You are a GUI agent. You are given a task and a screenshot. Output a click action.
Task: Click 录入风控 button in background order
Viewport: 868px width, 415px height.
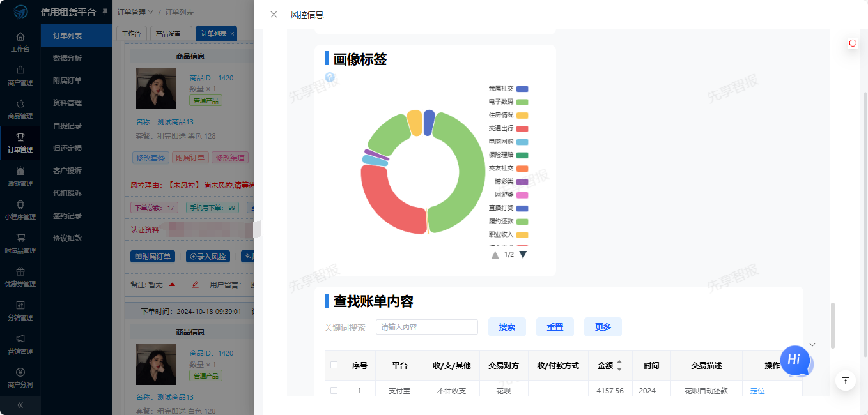point(208,257)
